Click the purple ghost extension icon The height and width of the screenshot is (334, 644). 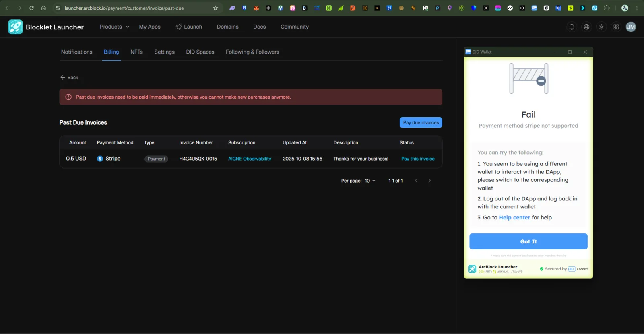click(x=232, y=8)
